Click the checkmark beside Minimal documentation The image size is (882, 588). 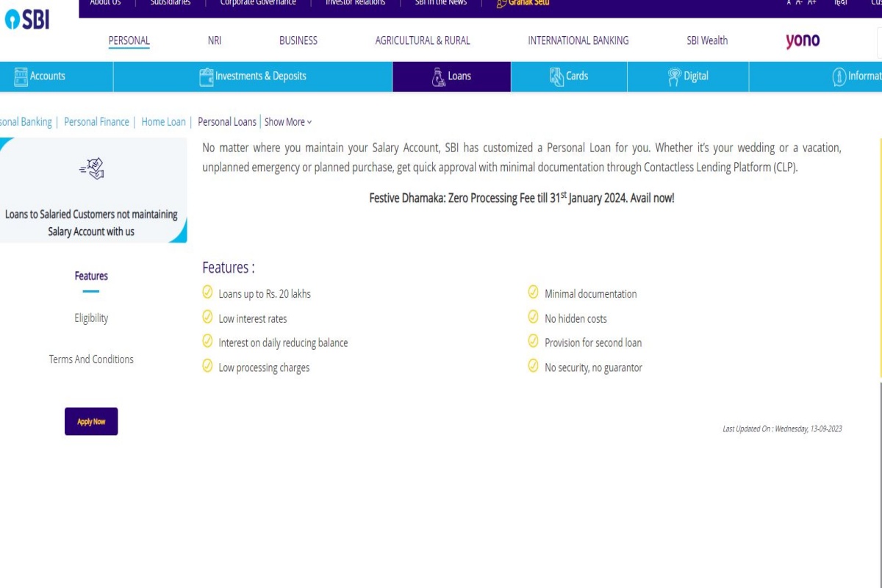pyautogui.click(x=534, y=293)
